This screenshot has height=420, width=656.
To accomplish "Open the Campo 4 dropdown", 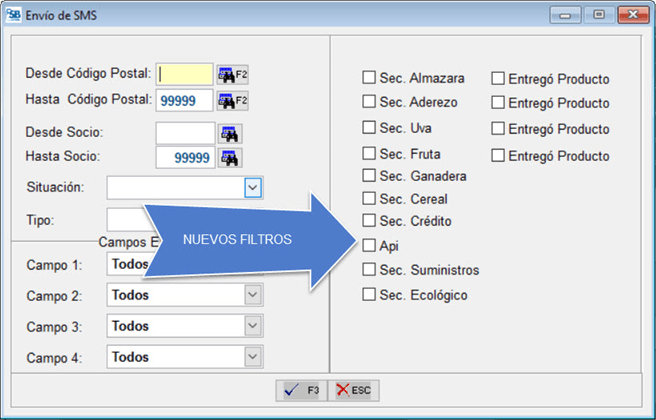I will point(253,357).
